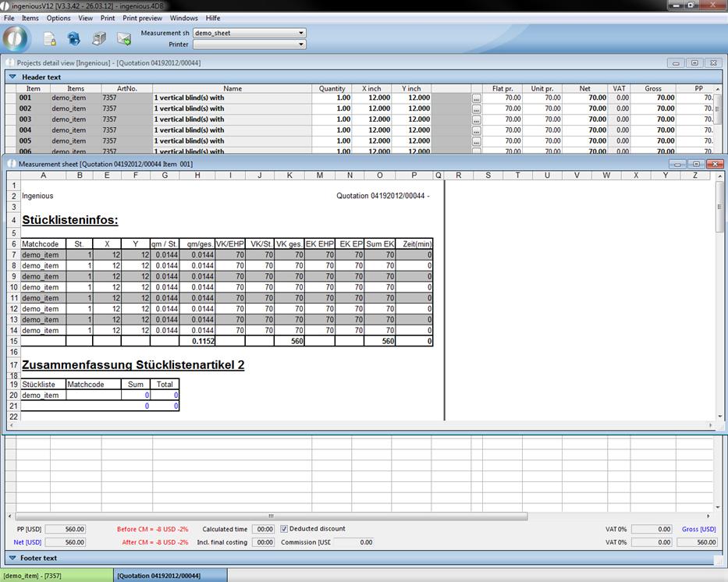Open the Print preview menu
Screen dimensions: 728x582
[142, 18]
